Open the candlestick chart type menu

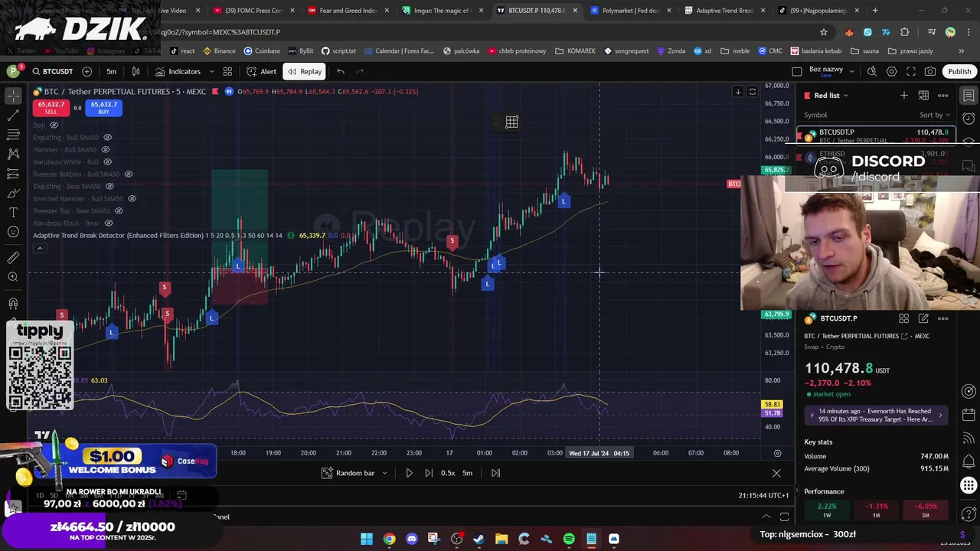point(136,71)
